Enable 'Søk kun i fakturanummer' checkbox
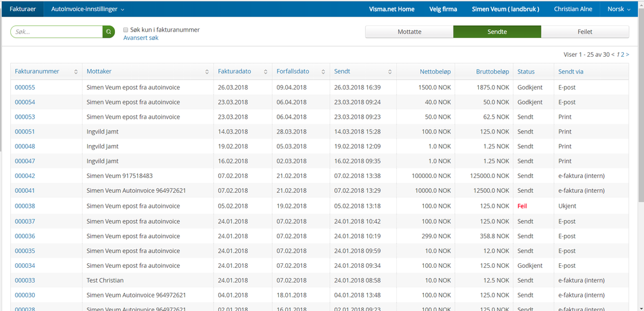The width and height of the screenshot is (644, 311). (126, 30)
